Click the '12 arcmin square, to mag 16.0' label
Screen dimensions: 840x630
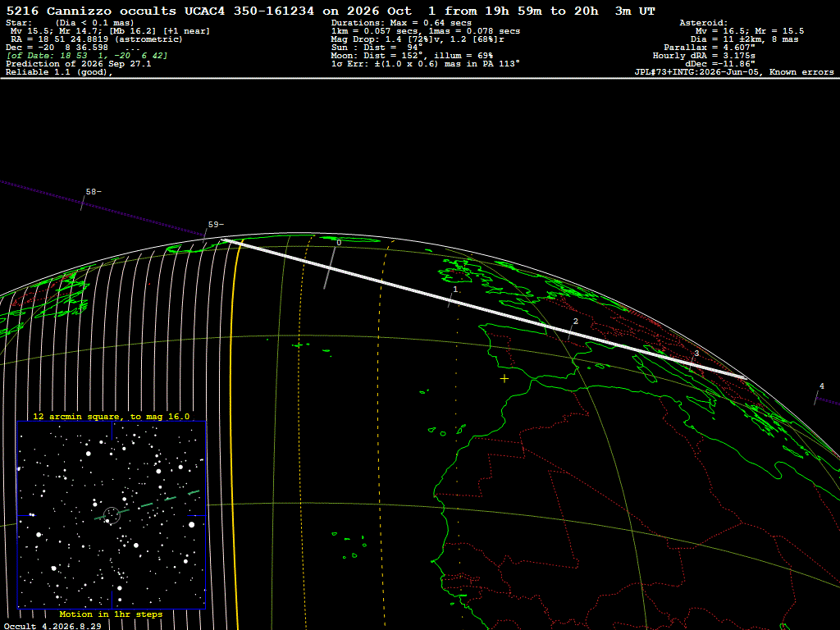point(112,416)
